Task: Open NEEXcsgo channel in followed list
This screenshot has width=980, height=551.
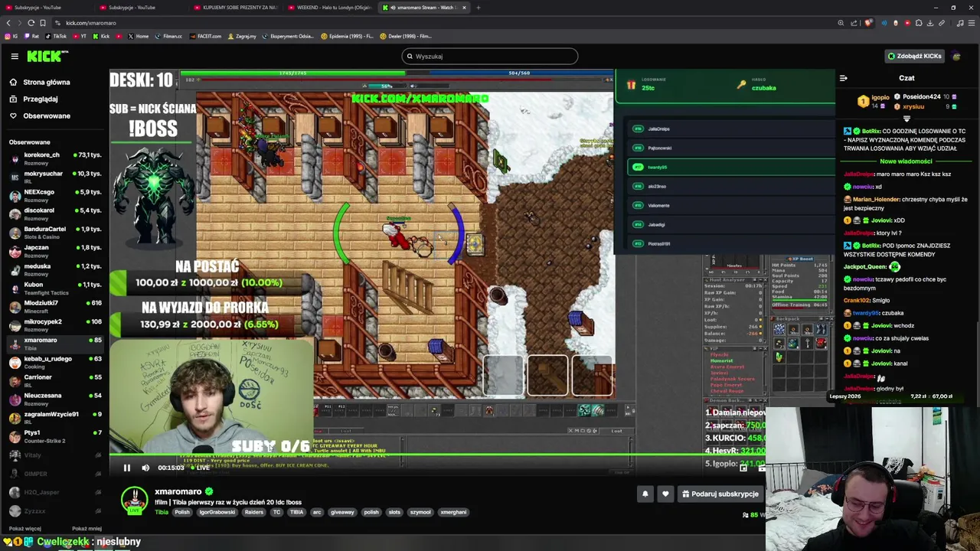Action: tap(55, 195)
